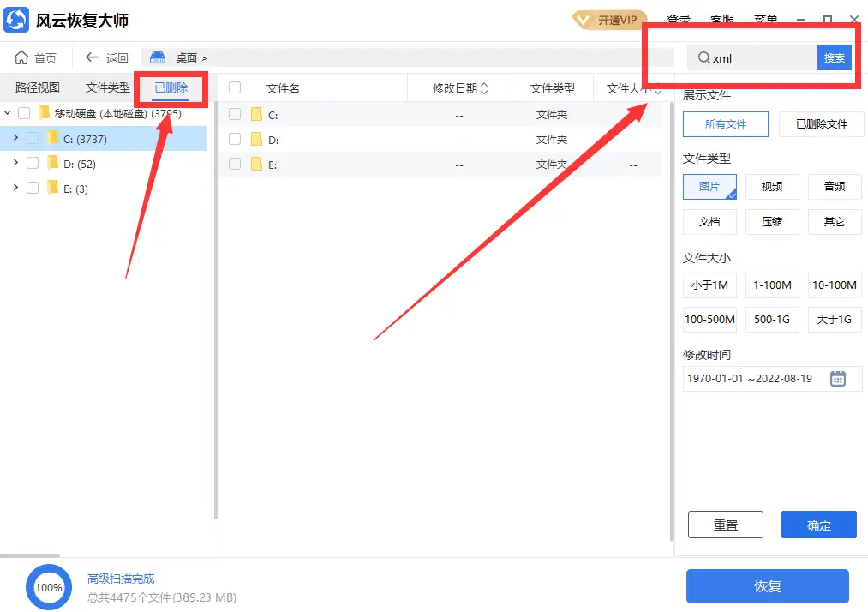This screenshot has height=612, width=868.
Task: Click the folder icon beside C: in file list
Action: pyautogui.click(x=258, y=114)
